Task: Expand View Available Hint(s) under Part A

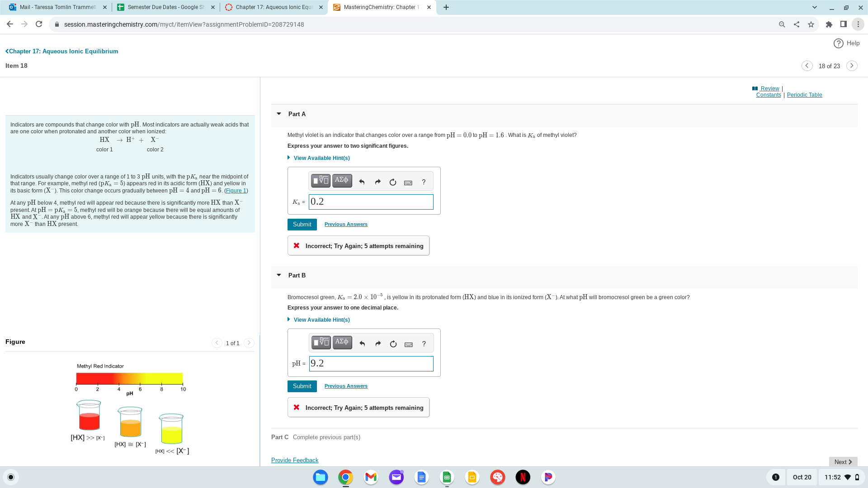Action: click(321, 158)
